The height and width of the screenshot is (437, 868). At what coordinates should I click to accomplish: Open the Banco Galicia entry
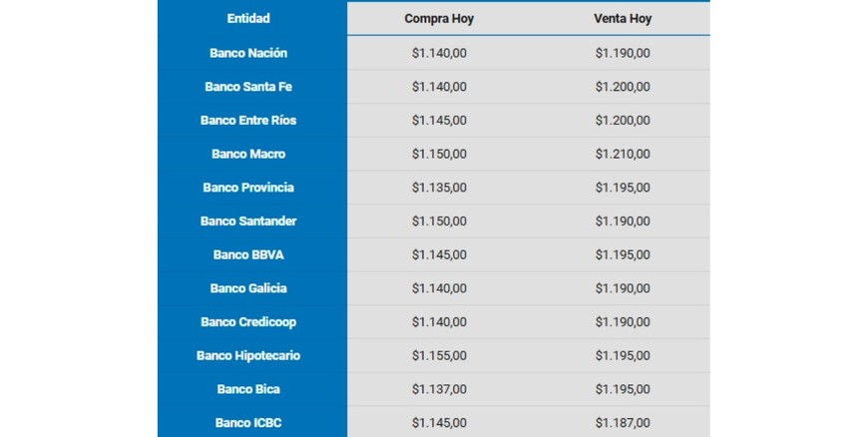[248, 288]
